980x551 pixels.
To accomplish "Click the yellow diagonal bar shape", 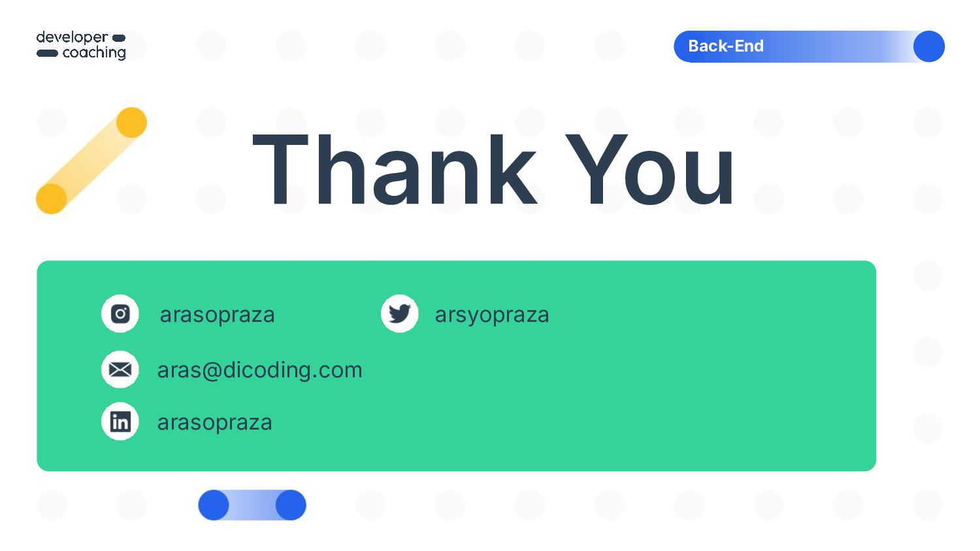I will pos(91,161).
